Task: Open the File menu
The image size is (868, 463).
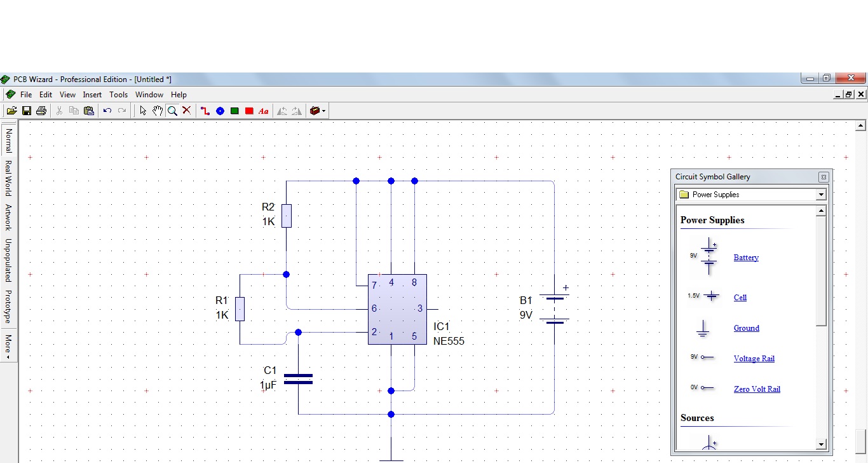Action: (x=26, y=95)
